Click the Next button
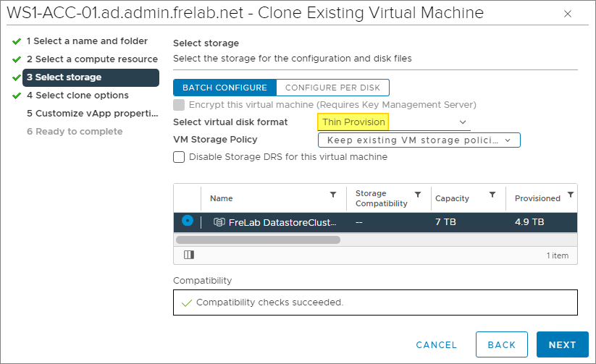The image size is (596, 364). 562,345
